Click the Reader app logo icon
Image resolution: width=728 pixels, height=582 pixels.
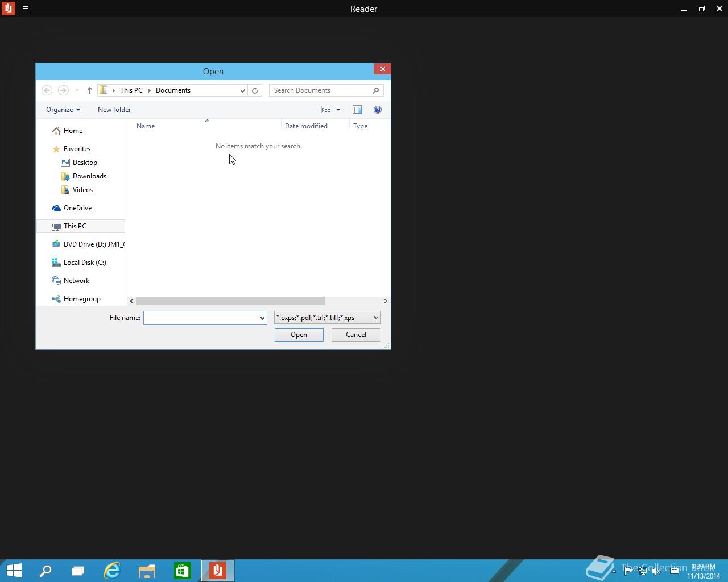click(x=8, y=9)
